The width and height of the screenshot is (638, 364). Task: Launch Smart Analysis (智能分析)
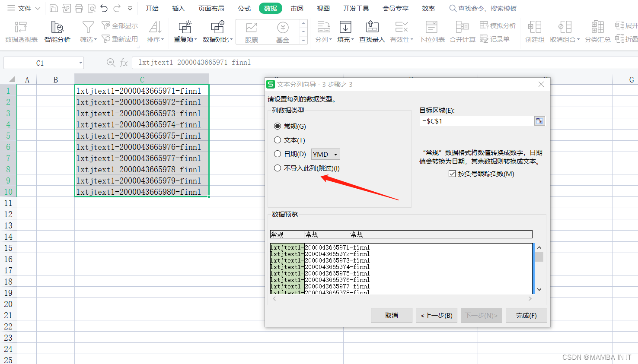pyautogui.click(x=57, y=32)
